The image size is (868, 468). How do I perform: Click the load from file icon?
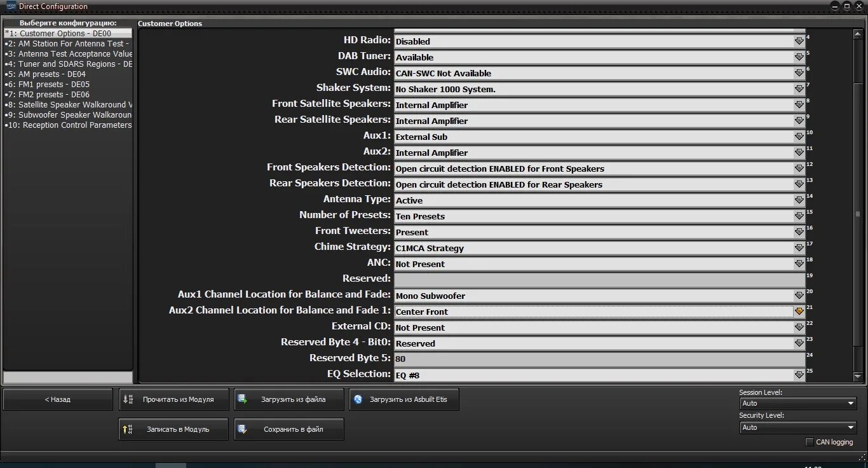(243, 399)
